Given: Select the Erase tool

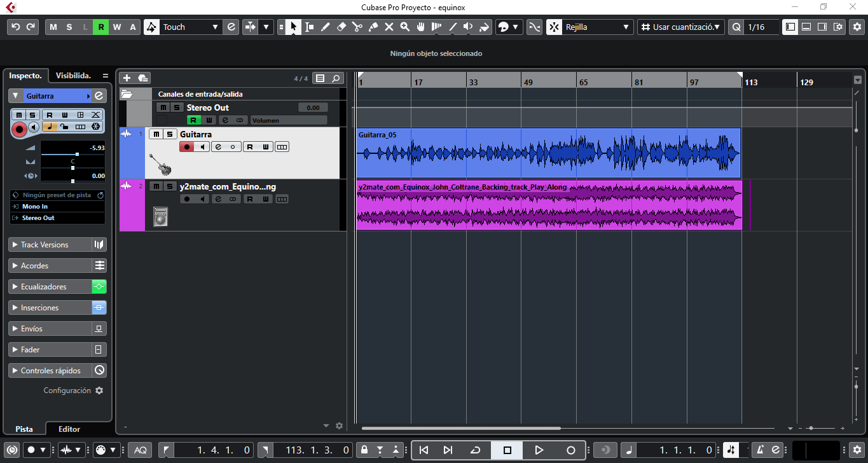Looking at the screenshot, I should 341,27.
